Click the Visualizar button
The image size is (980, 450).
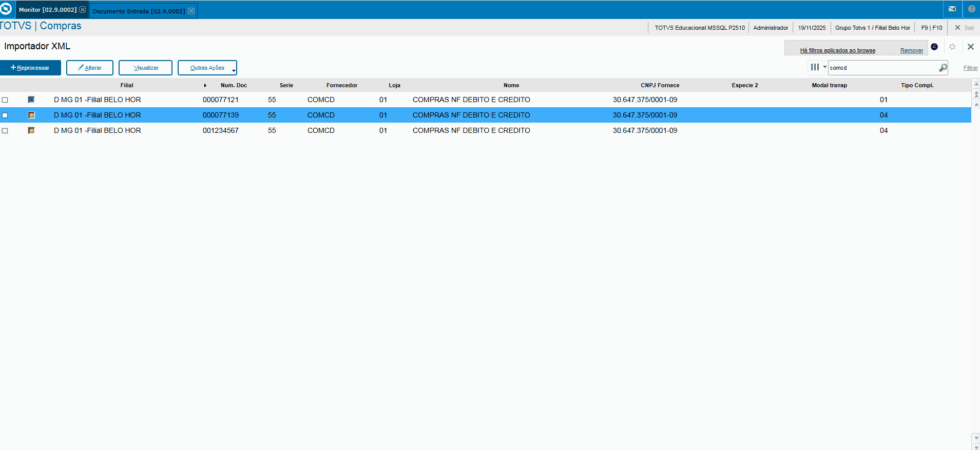[x=145, y=68]
